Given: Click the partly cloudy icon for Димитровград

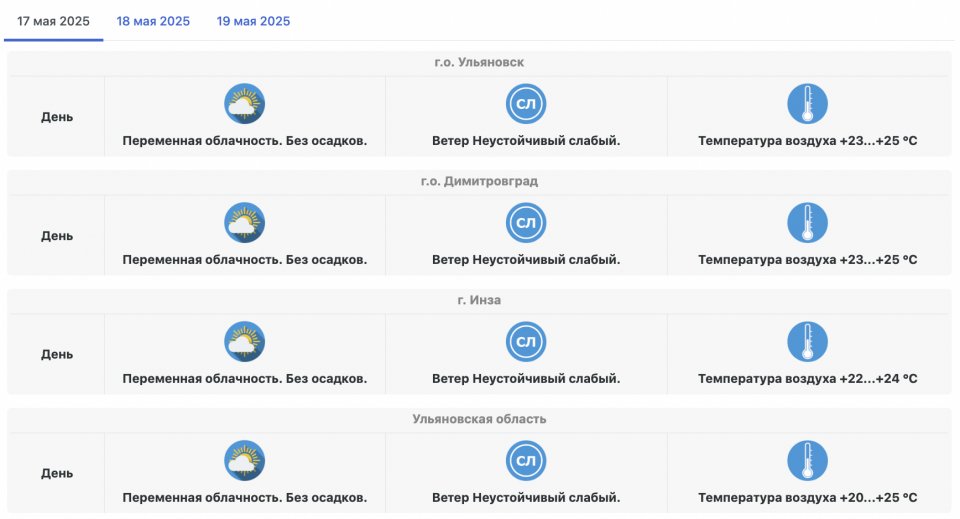Looking at the screenshot, I should 244,223.
